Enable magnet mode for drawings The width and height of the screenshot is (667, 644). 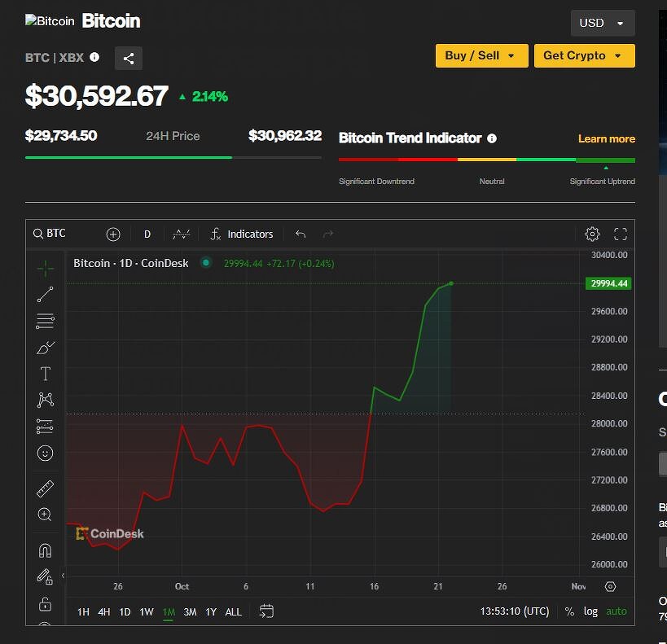(45, 550)
